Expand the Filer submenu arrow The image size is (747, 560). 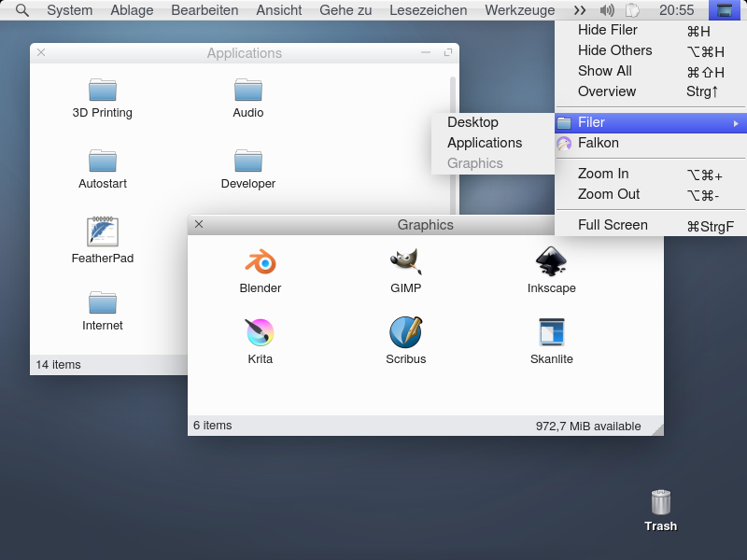[x=736, y=122]
